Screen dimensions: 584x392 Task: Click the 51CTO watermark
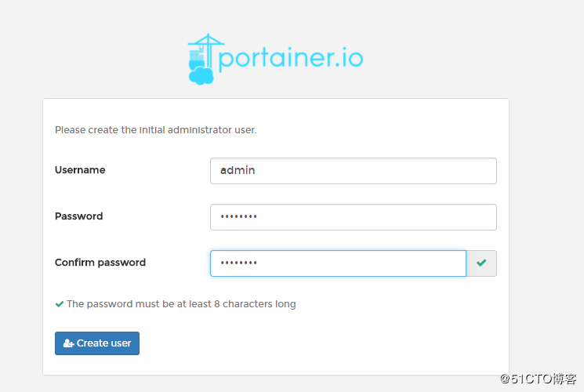(x=538, y=379)
